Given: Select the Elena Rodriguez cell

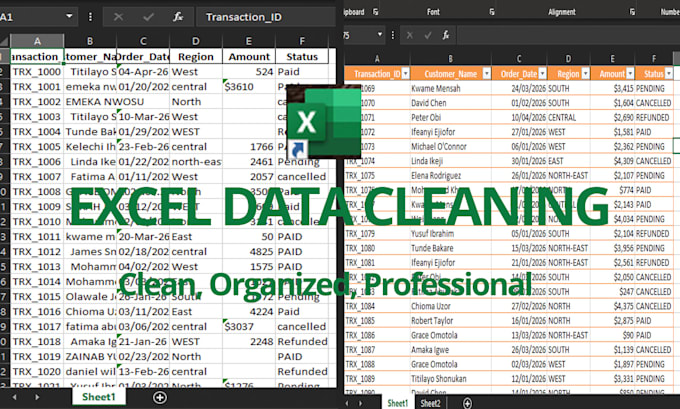Looking at the screenshot, I should (451, 176).
